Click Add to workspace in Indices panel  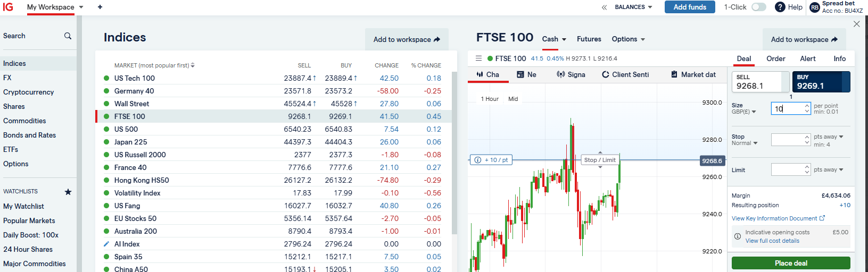tap(407, 39)
